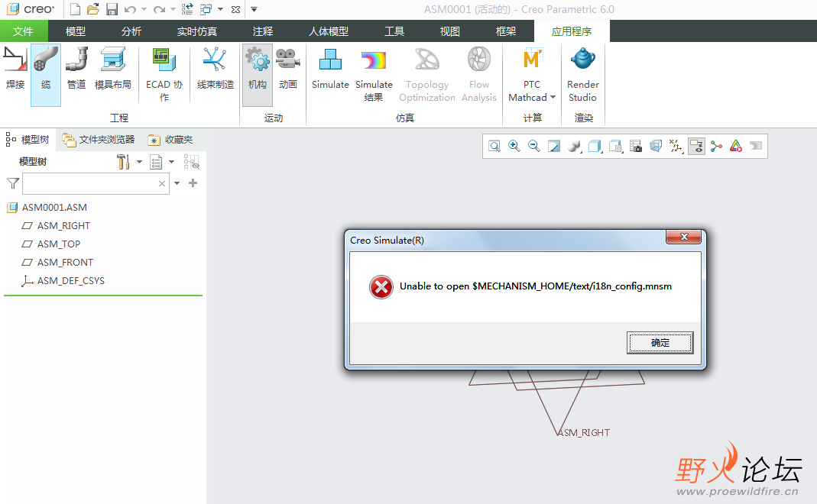817x504 pixels.
Task: Switch to the 模型 ribbon tab
Action: coord(76,31)
